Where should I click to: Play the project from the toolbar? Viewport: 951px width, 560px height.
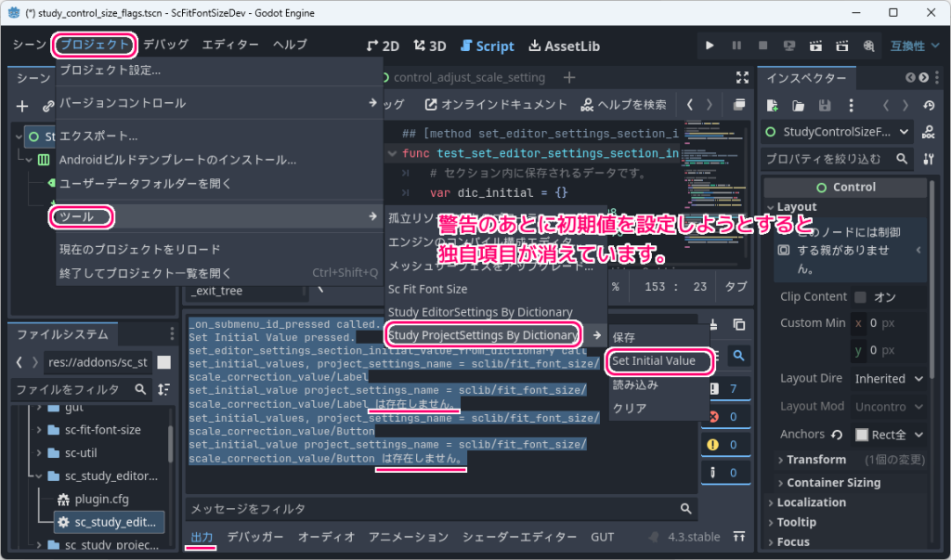coord(710,45)
